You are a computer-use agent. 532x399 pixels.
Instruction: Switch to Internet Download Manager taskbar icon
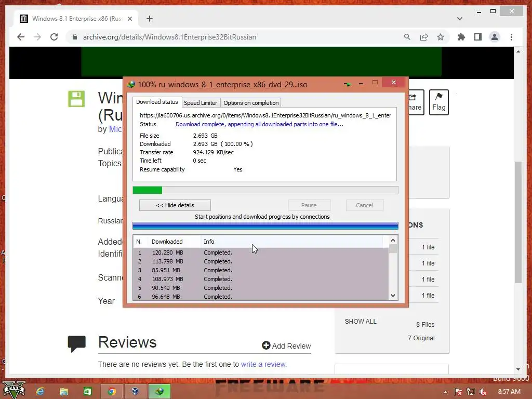point(159,391)
